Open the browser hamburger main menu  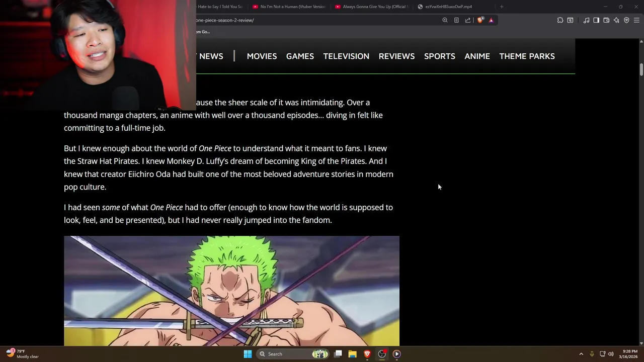[636, 20]
